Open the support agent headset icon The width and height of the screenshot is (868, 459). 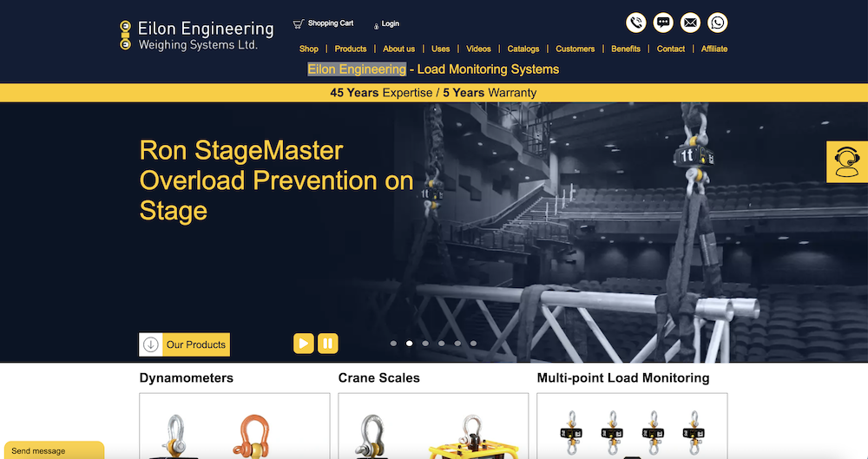tap(847, 161)
